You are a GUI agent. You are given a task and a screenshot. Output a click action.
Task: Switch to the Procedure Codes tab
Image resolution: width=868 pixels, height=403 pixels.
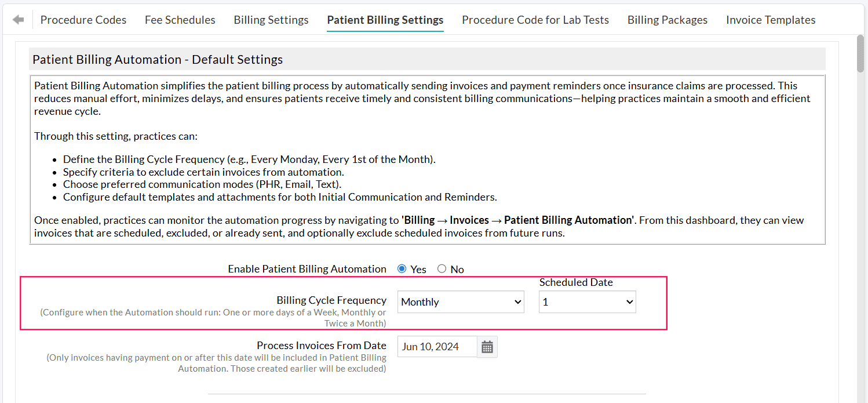pyautogui.click(x=83, y=19)
